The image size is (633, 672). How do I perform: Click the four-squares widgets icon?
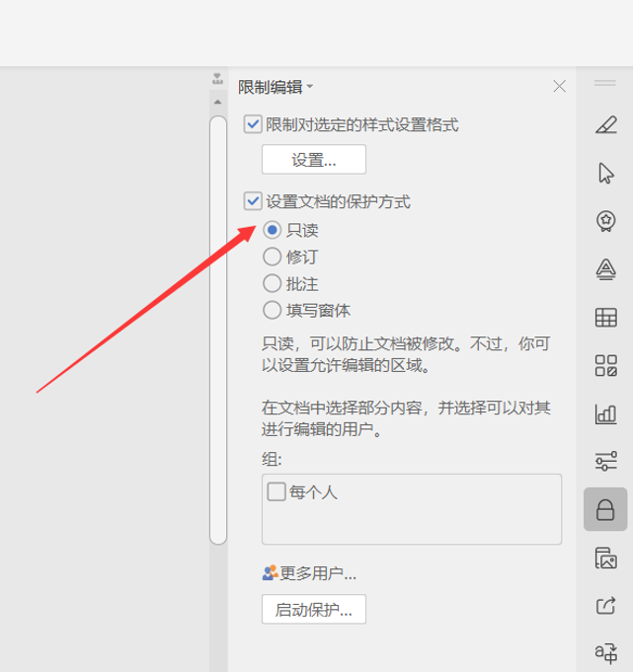click(606, 365)
